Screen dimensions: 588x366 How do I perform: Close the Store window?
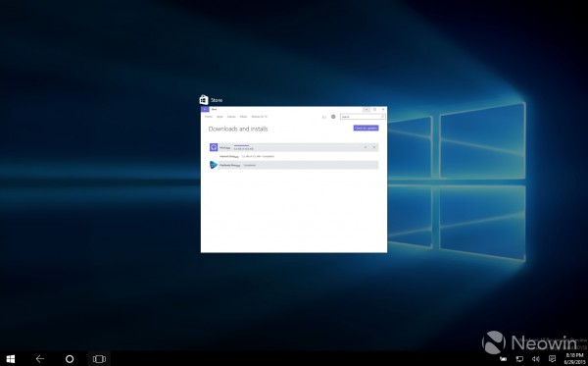click(x=383, y=109)
